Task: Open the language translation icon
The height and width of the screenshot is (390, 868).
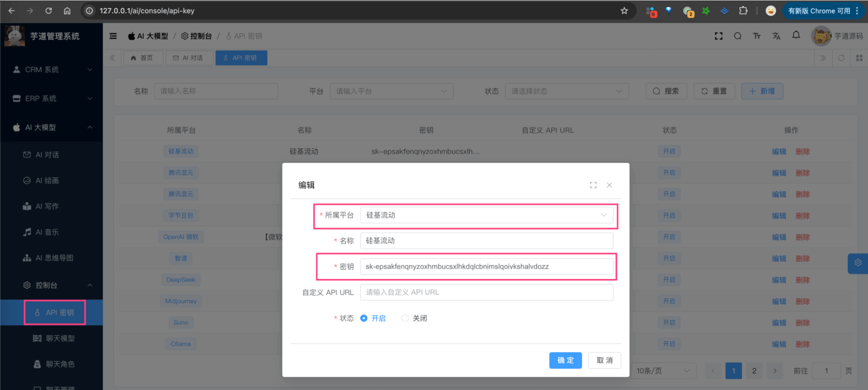Action: pos(776,36)
